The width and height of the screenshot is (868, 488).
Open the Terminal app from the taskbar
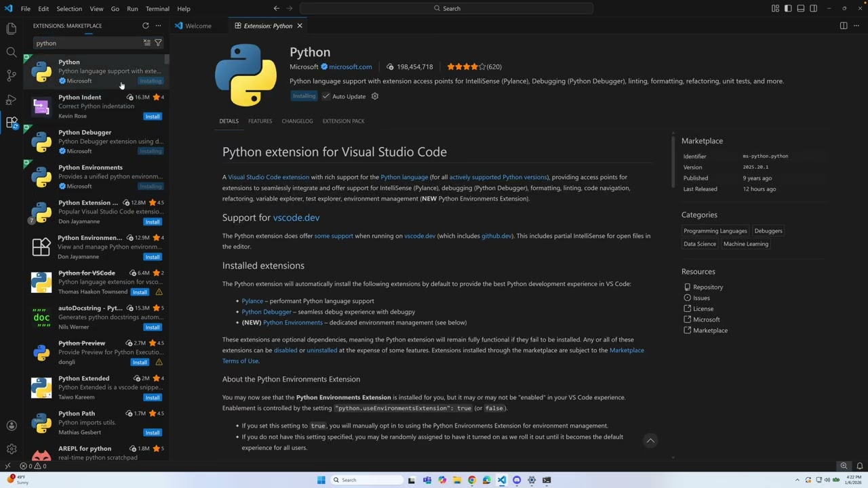point(547,480)
